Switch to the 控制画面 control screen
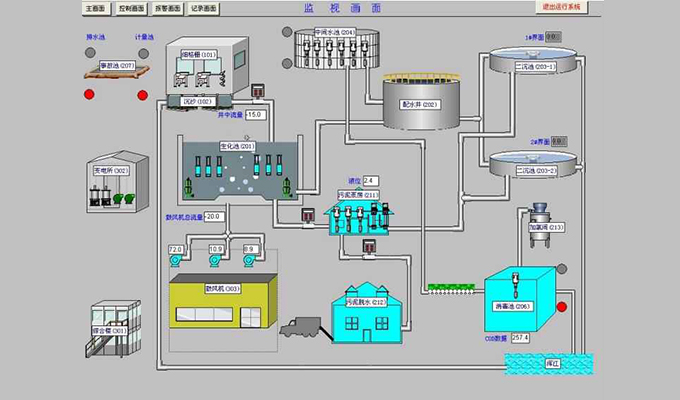The height and width of the screenshot is (400, 680). coord(131,8)
